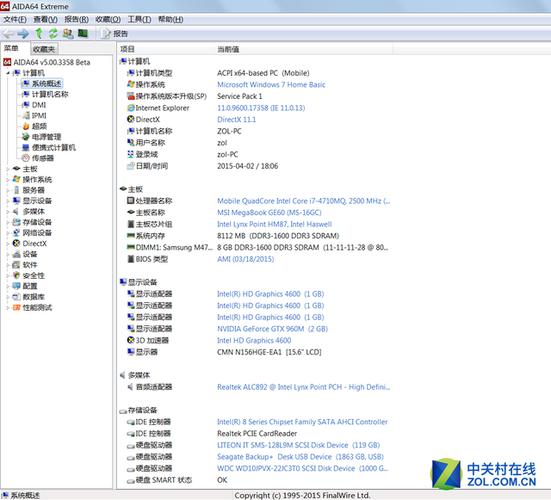Open Intel Lynx Point HM87 chipset link
This screenshot has width=551, height=500.
(x=274, y=224)
